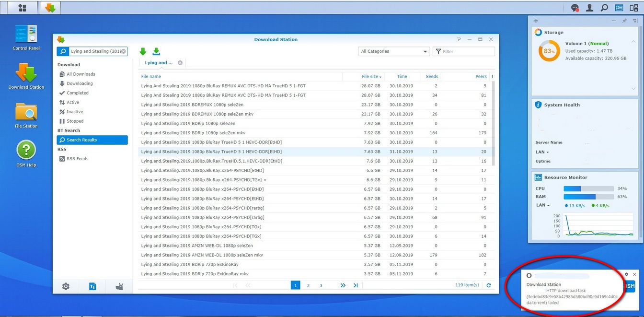
Task: Open the DSM main menu grid icon
Action: [22, 8]
